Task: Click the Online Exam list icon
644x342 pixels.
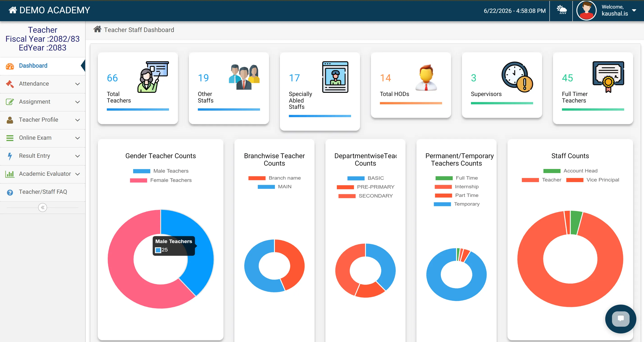Action: pos(10,138)
